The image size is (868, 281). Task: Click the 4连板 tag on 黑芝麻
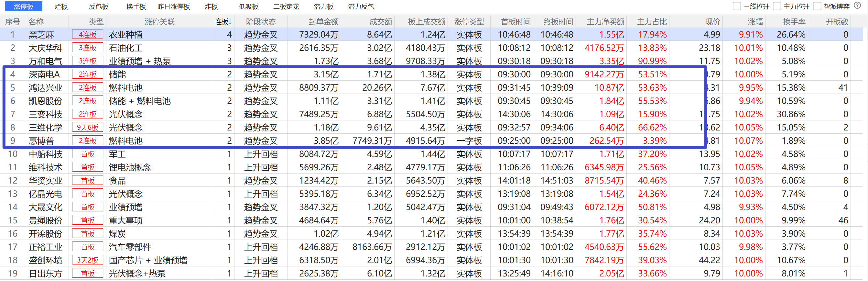pos(88,34)
